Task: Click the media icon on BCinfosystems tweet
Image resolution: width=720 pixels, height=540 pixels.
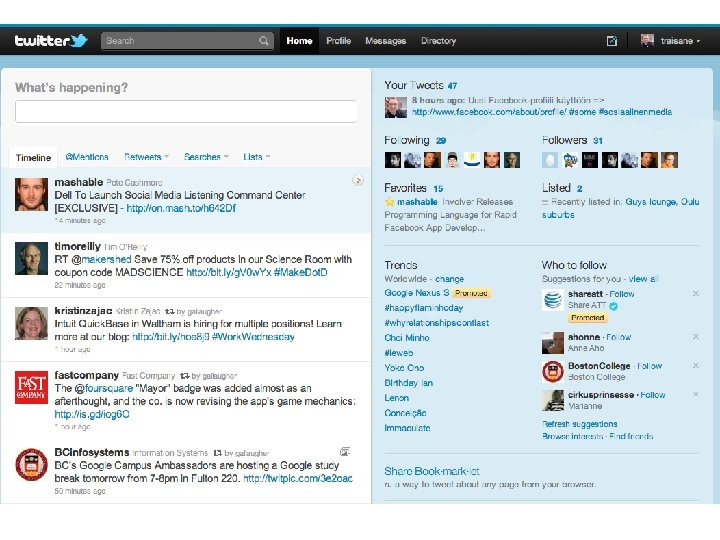Action: 345,451
